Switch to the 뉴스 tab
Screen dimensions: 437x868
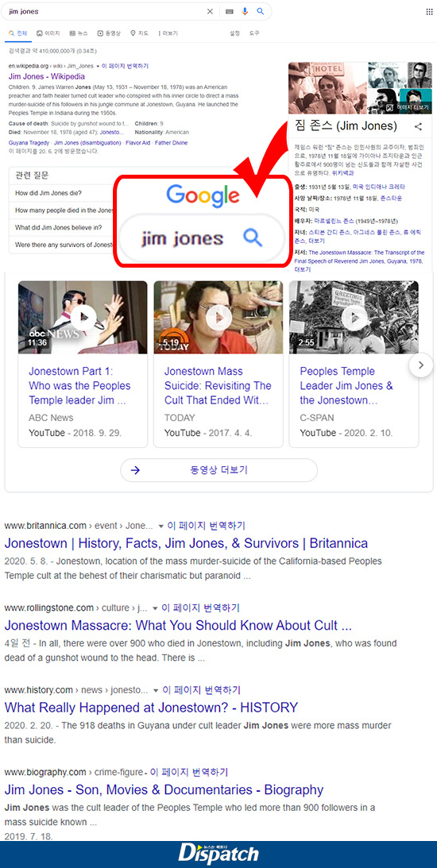coord(79,33)
